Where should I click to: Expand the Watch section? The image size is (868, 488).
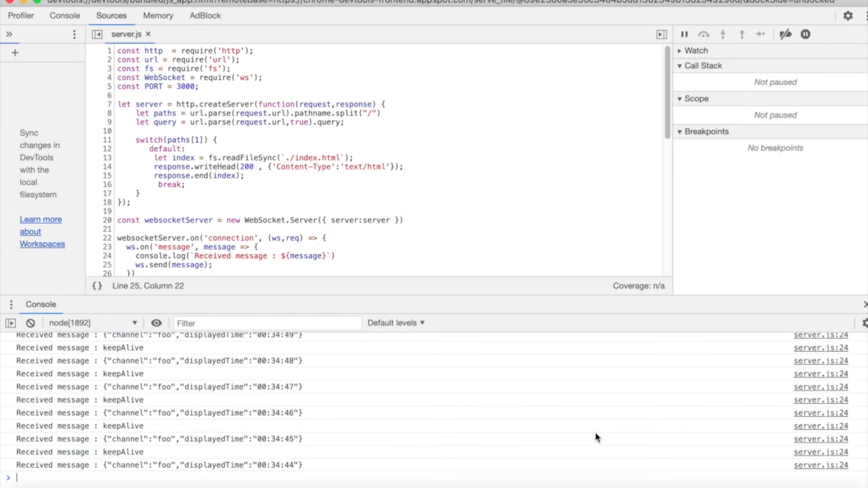coord(696,51)
